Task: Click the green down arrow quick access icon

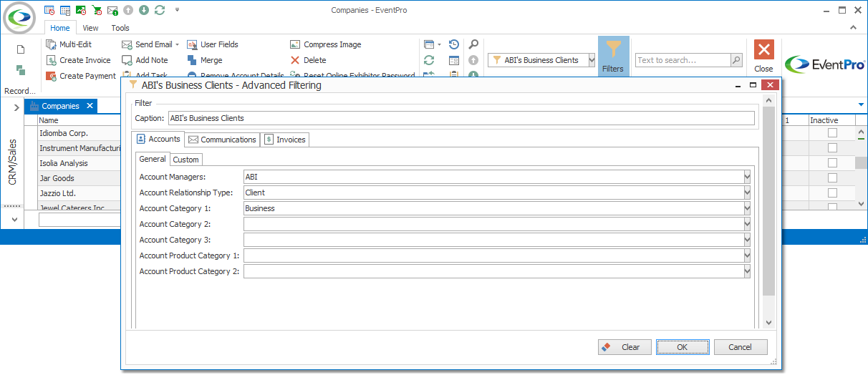Action: (x=144, y=10)
